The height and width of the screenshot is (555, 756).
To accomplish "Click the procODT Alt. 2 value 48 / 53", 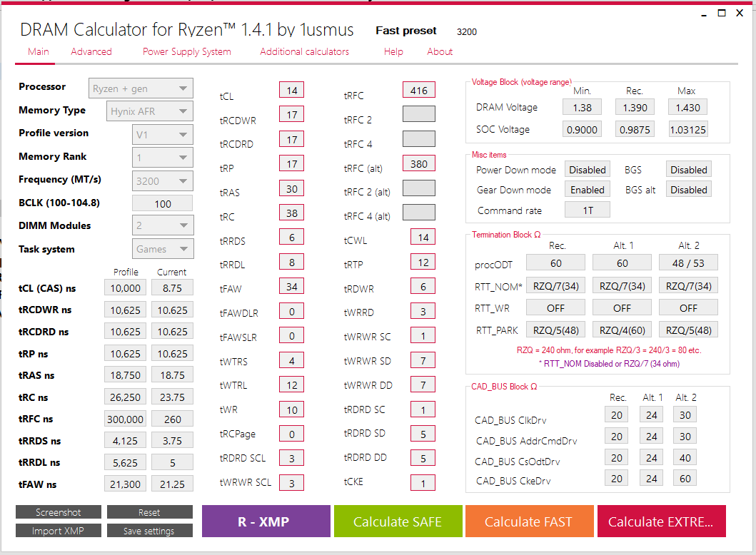I will pos(688,263).
